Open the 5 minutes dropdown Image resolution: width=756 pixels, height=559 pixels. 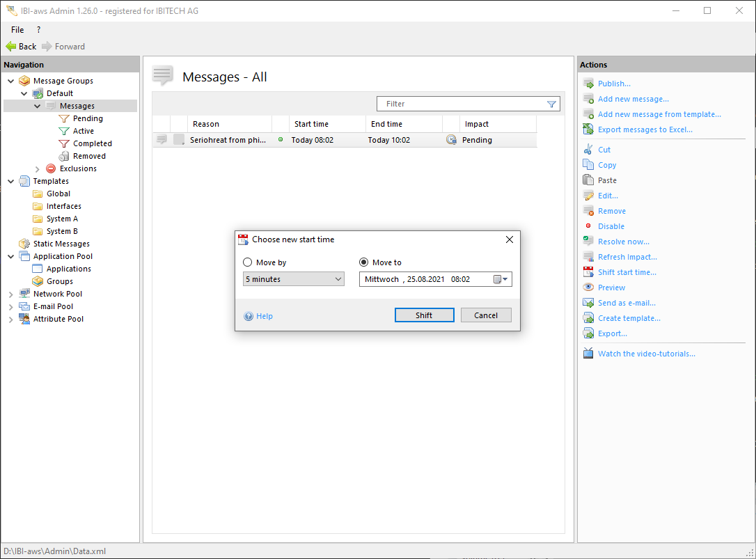click(293, 279)
